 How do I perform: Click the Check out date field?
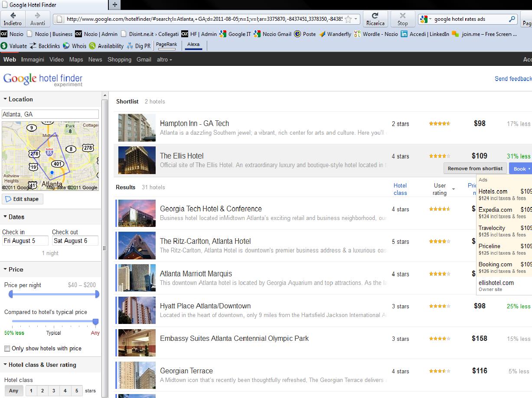75,241
